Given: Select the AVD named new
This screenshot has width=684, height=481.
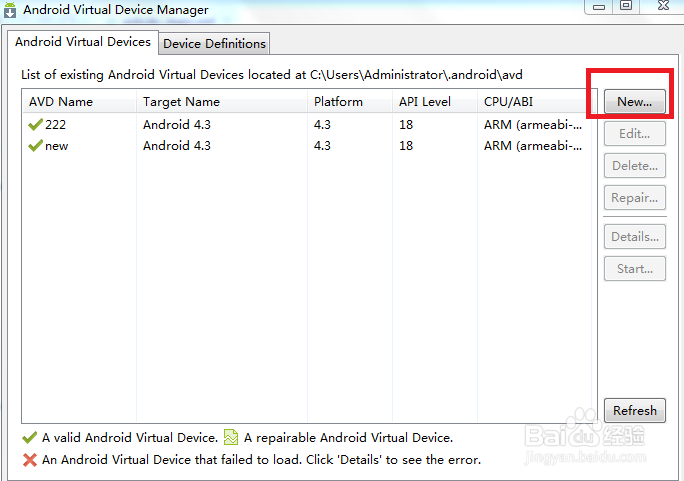Looking at the screenshot, I should [57, 146].
